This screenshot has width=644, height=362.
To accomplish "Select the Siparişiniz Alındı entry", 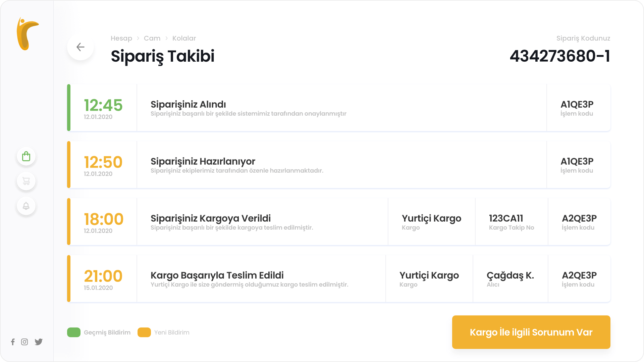I will click(339, 108).
